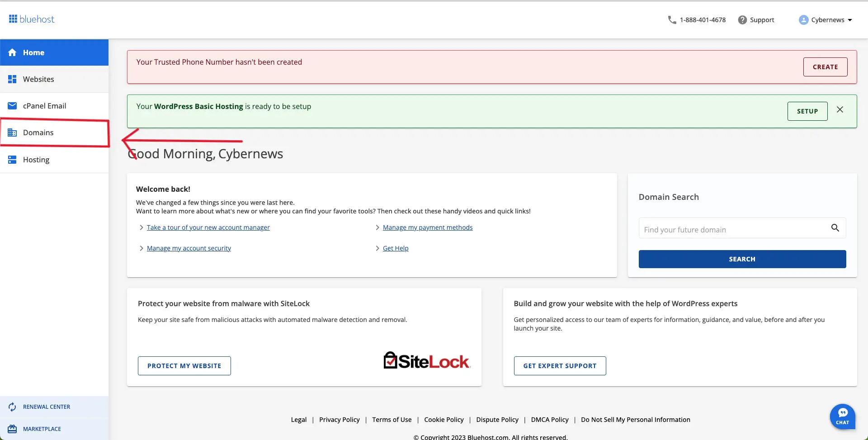Open the Renewal Center
The height and width of the screenshot is (440, 868).
click(x=54, y=407)
